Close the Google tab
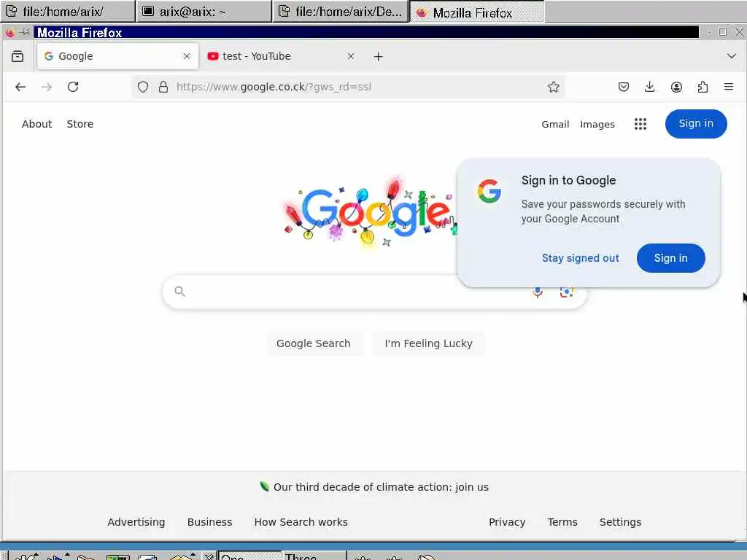This screenshot has height=560, width=747. coord(187,56)
